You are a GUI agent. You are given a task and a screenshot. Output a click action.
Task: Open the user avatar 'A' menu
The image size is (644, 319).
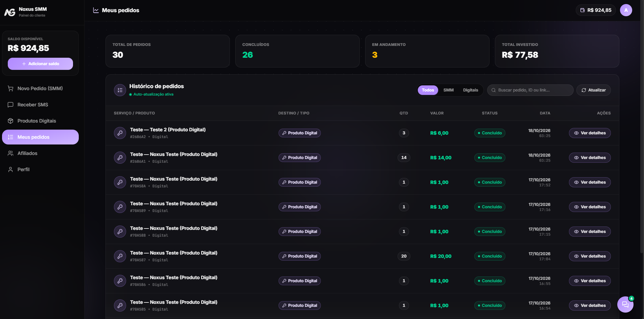(x=626, y=10)
